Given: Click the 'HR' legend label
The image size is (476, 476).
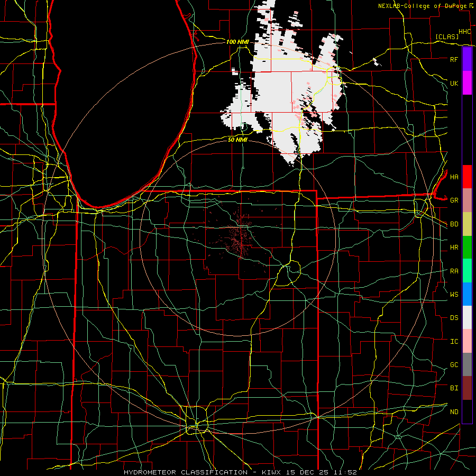Looking at the screenshot, I should (454, 248).
